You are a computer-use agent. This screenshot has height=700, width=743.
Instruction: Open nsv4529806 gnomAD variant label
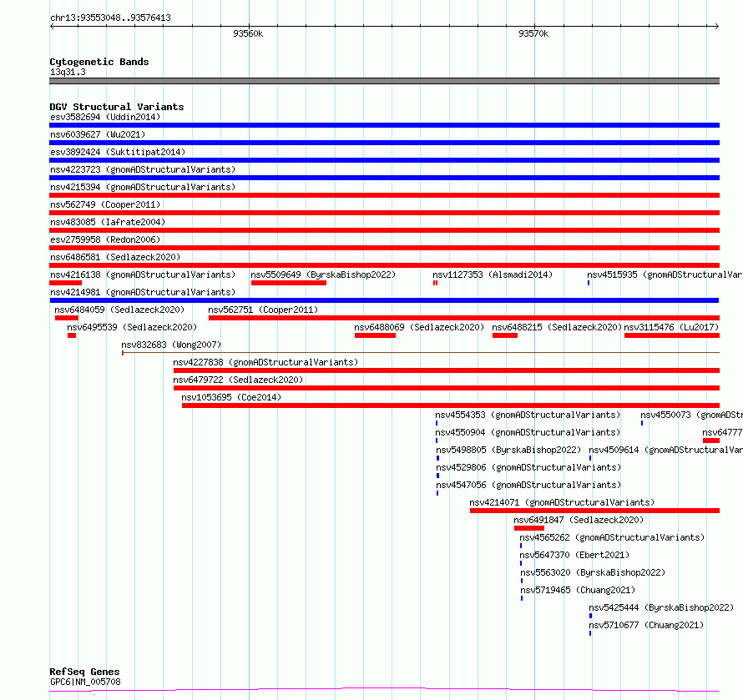(528, 467)
